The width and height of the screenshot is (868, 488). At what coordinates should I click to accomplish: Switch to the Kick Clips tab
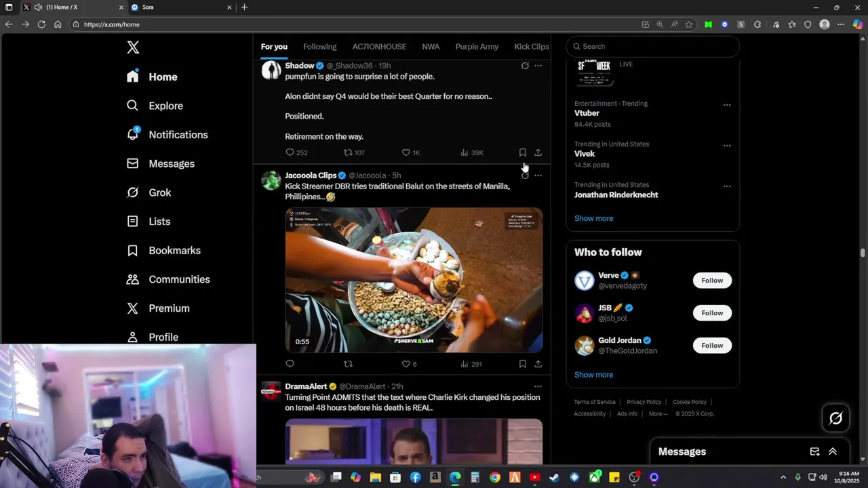pos(532,47)
